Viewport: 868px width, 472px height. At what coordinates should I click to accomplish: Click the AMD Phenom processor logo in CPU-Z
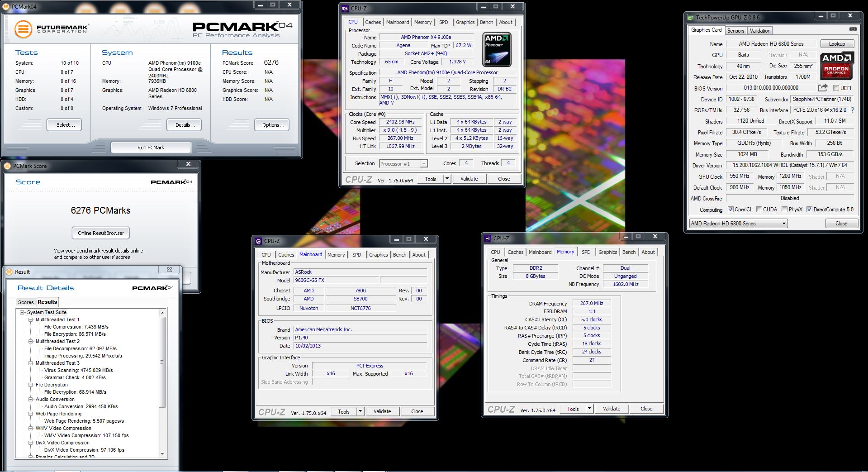click(497, 49)
